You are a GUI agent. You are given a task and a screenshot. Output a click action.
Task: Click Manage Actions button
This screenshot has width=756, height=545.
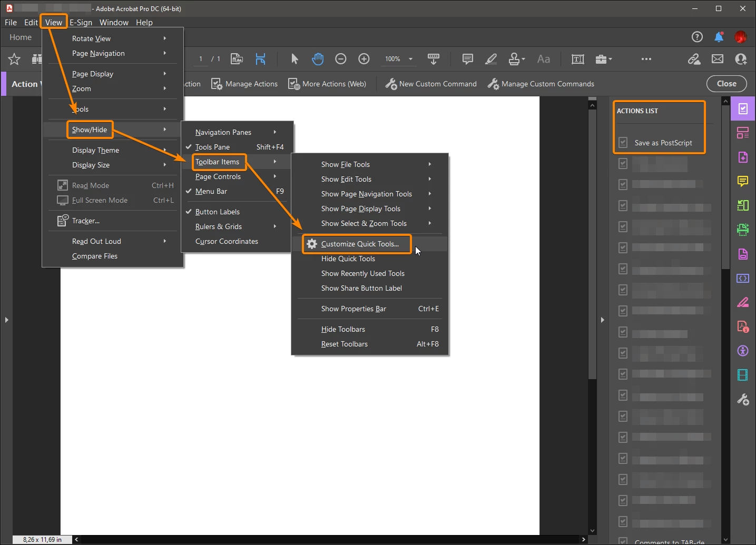[x=244, y=84]
